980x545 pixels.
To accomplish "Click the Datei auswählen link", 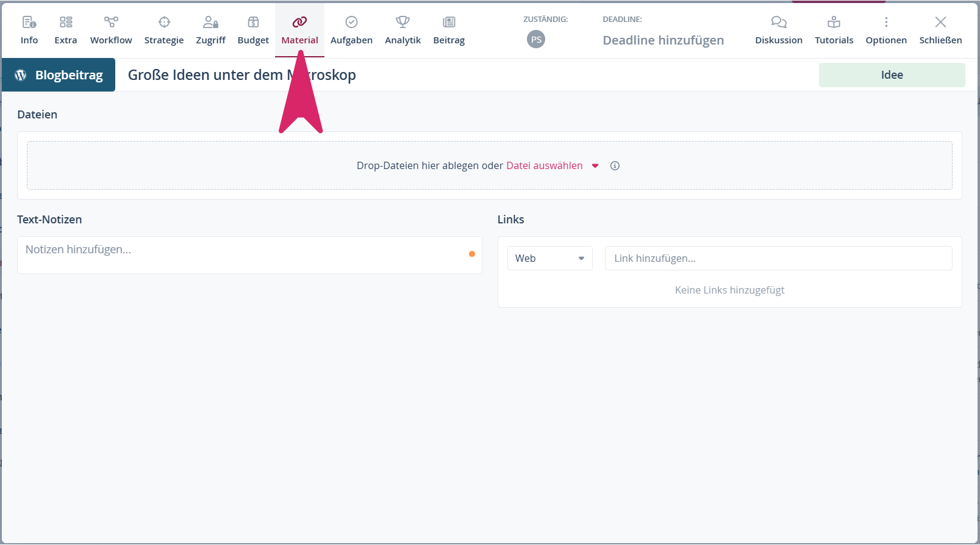I will (x=544, y=166).
